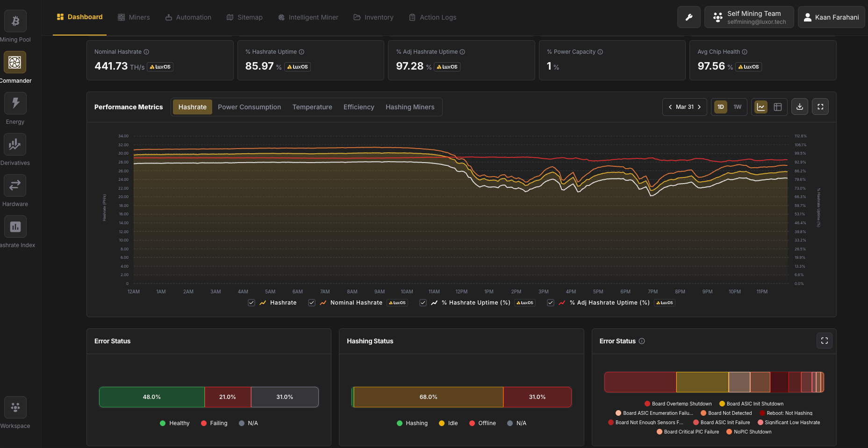The width and height of the screenshot is (868, 448).
Task: Open the wrench settings tool at top right
Action: pos(689,17)
